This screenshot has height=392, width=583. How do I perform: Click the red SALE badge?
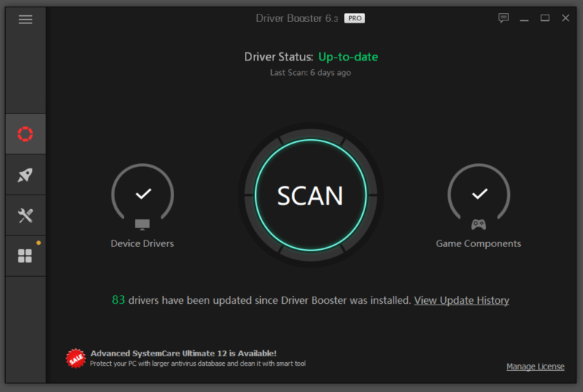(x=76, y=358)
